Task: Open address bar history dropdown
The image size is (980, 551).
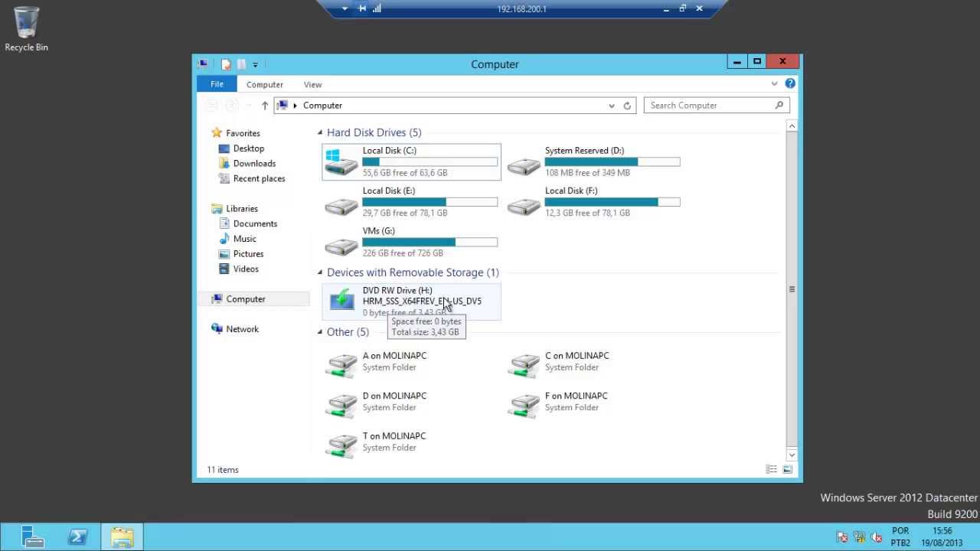Action: pos(611,106)
